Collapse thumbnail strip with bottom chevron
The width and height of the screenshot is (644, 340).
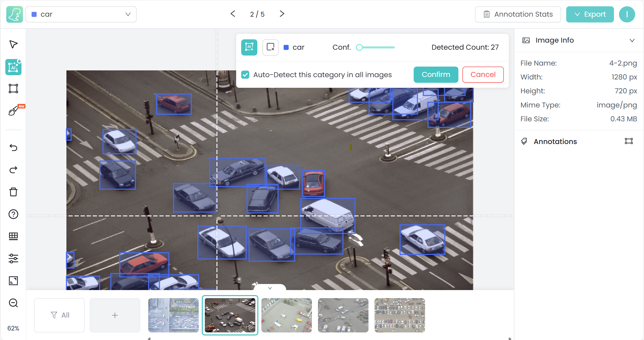270,288
